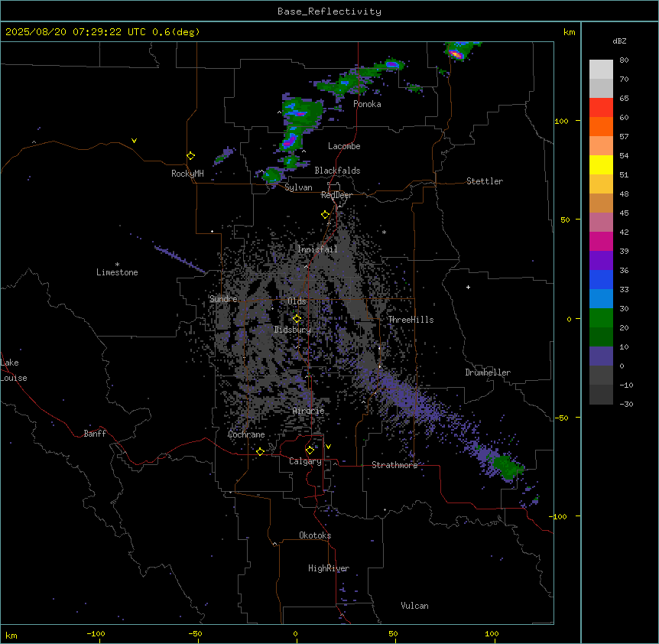Select the yellow diamond marker below Cochrane

click(260, 452)
